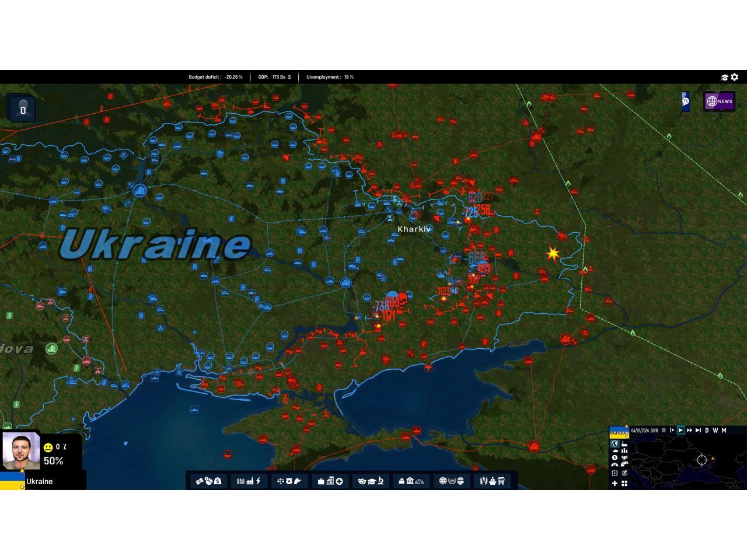Set fast-forward game speed
747x560 pixels.
689,430
